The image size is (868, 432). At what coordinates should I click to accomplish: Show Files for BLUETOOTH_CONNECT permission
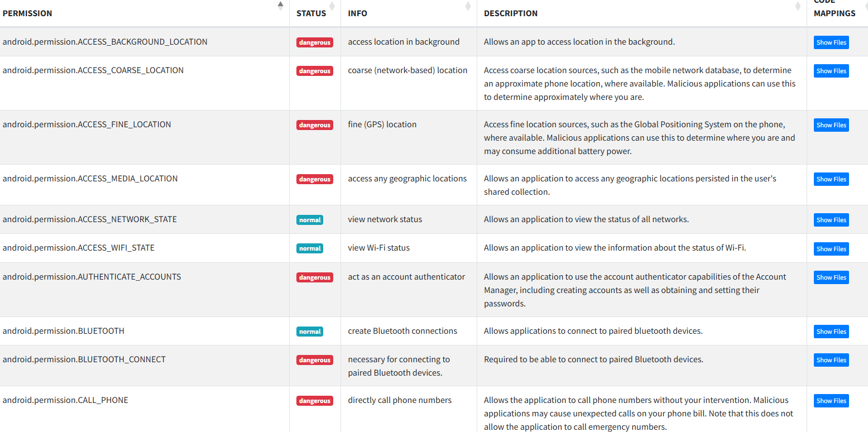click(831, 360)
